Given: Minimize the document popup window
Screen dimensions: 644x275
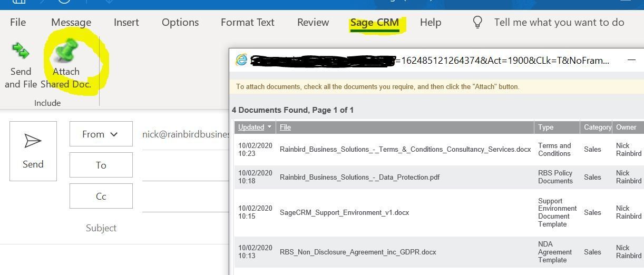Looking at the screenshot, I should pos(631,60).
